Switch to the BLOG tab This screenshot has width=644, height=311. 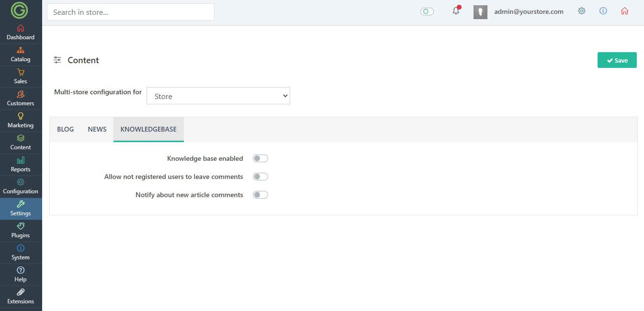click(x=66, y=129)
